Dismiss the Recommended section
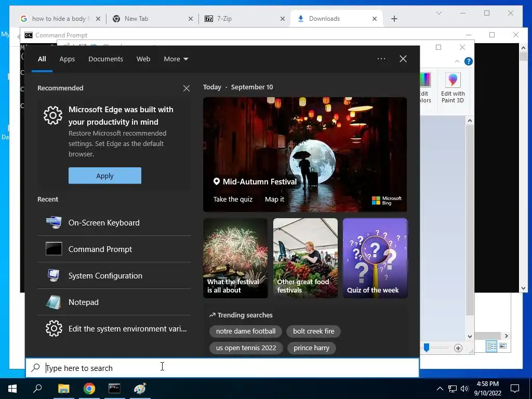The height and width of the screenshot is (399, 532). pyautogui.click(x=187, y=88)
